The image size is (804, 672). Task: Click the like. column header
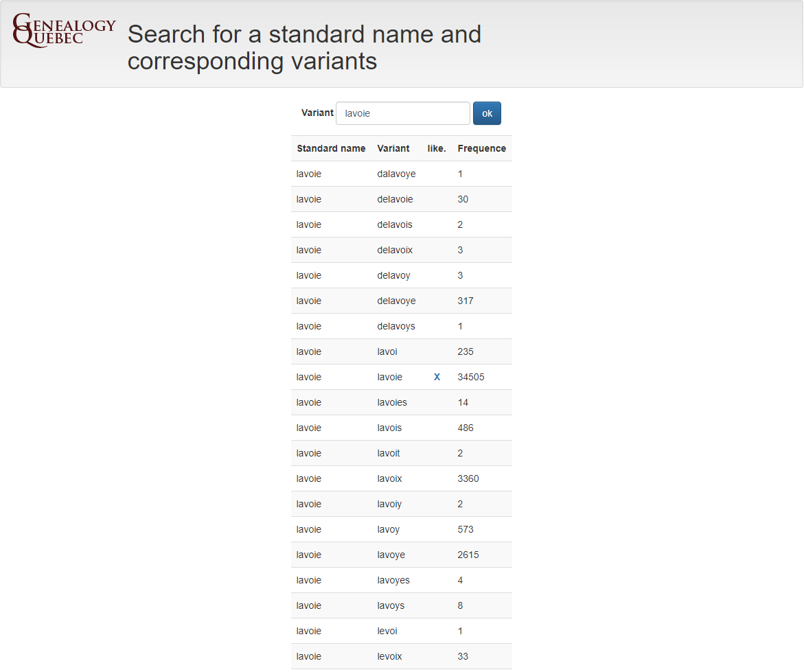tap(437, 149)
